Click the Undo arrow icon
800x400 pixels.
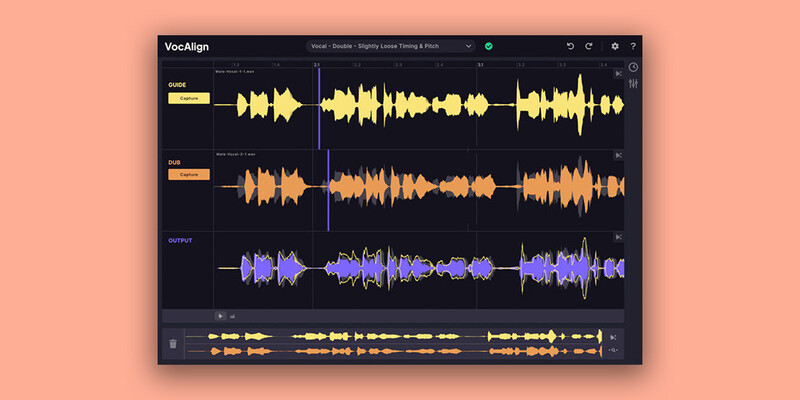tap(570, 46)
